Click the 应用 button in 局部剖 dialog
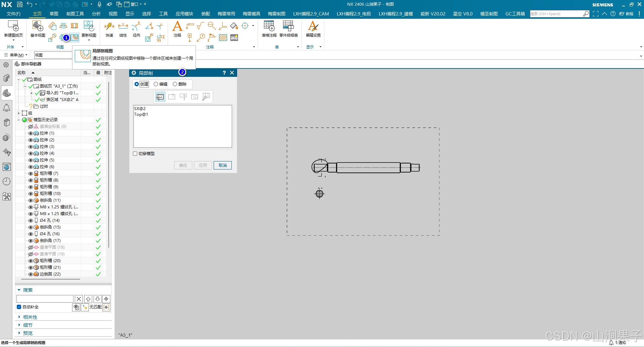Viewport: 644px width, 347px height. click(203, 165)
